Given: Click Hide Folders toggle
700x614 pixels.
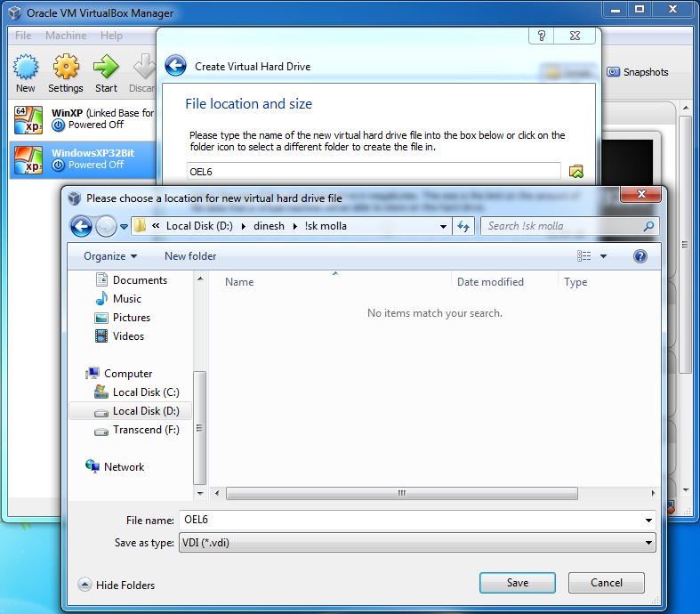Looking at the screenshot, I should (117, 585).
